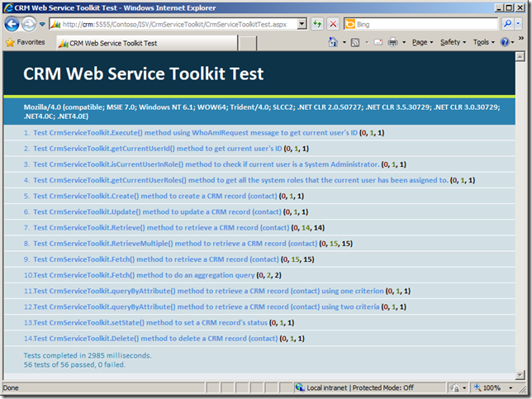Open the Page menu
Image resolution: width=532 pixels, height=399 pixels.
point(422,42)
